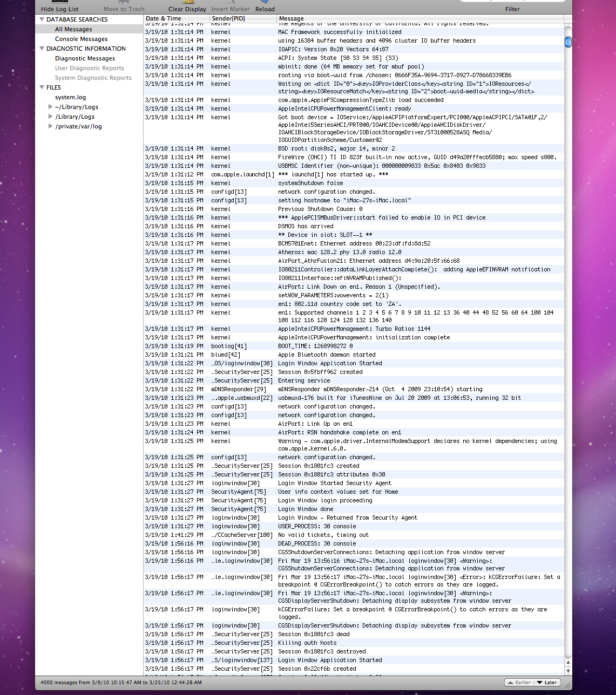
Task: Click the 'Session 0x1801fc3 destroyed' row
Action: pos(354,651)
